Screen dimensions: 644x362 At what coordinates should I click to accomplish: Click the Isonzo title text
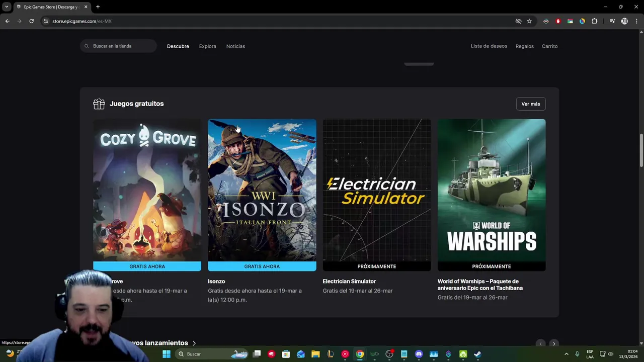(x=216, y=282)
